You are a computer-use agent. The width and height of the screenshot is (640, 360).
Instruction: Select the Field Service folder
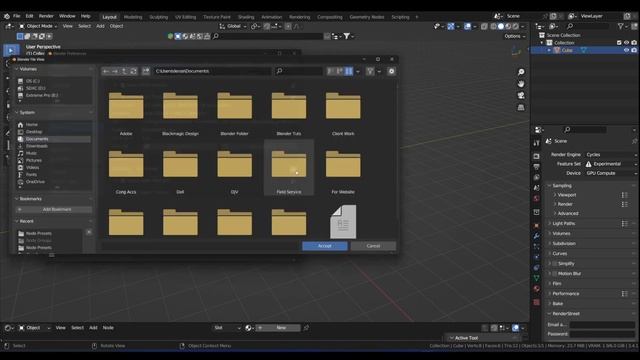pyautogui.click(x=289, y=168)
